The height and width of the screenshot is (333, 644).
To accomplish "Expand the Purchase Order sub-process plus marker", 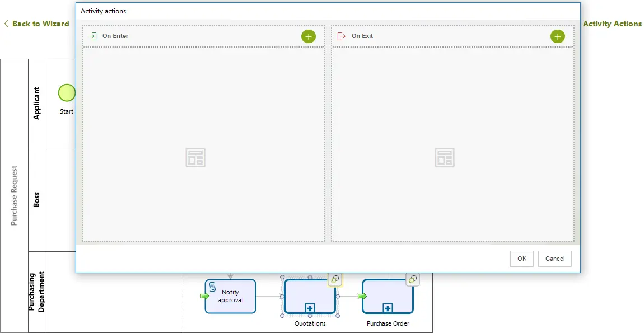I will click(388, 308).
